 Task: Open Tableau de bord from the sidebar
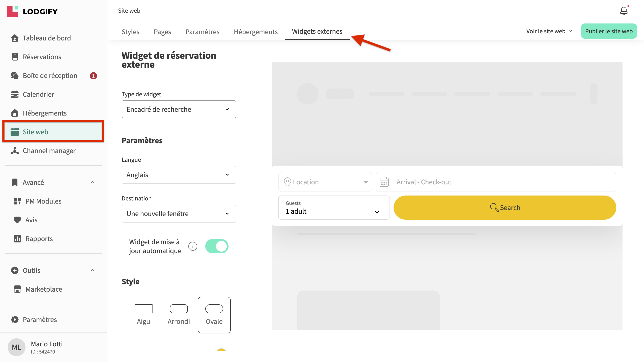47,38
